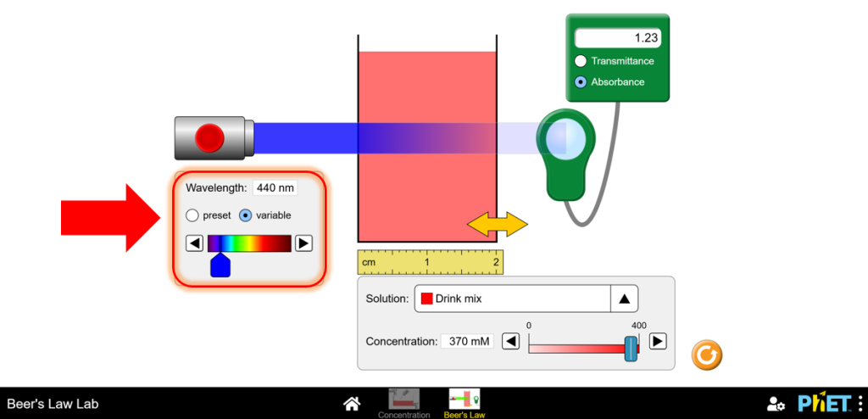Click the 370 mM concentration value
The height and width of the screenshot is (419, 868).
pos(467,342)
